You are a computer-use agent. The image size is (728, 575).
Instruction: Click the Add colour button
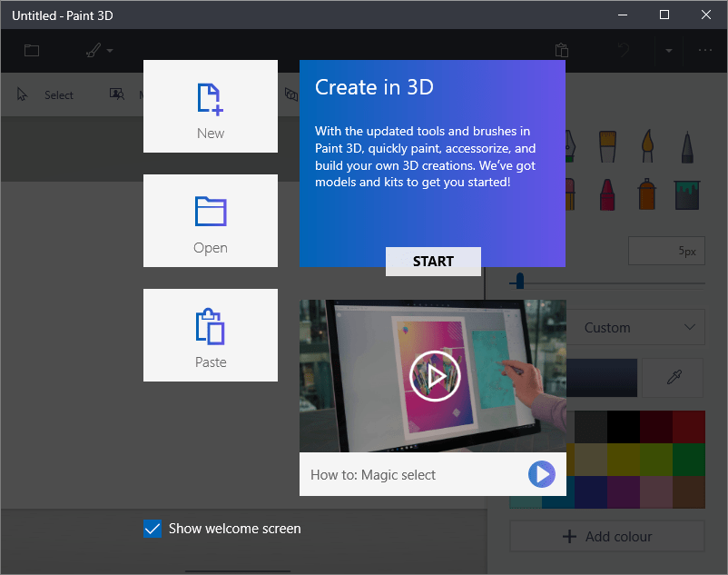click(607, 537)
